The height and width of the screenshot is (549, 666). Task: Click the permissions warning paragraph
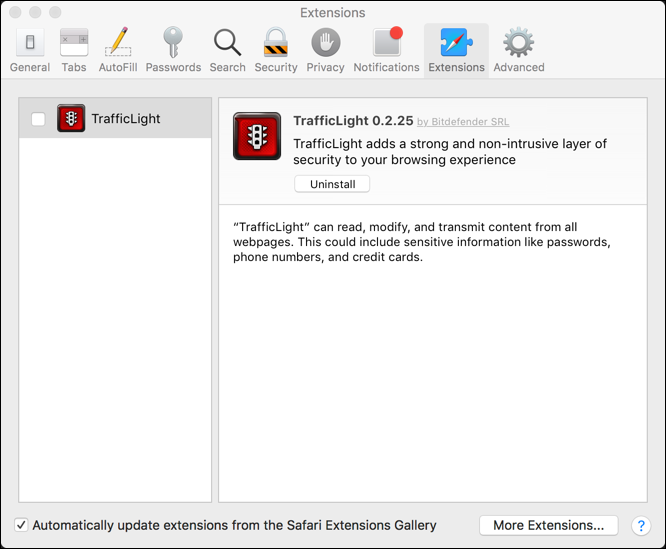pos(422,242)
